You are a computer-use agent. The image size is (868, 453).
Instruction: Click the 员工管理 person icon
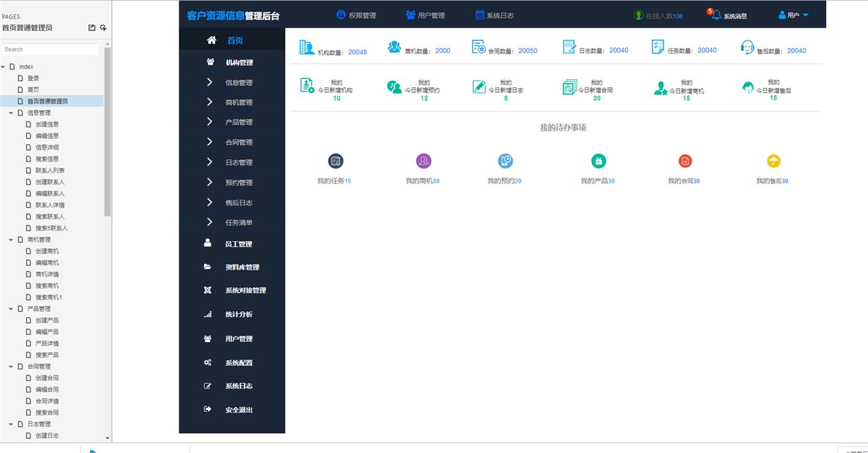(x=208, y=243)
